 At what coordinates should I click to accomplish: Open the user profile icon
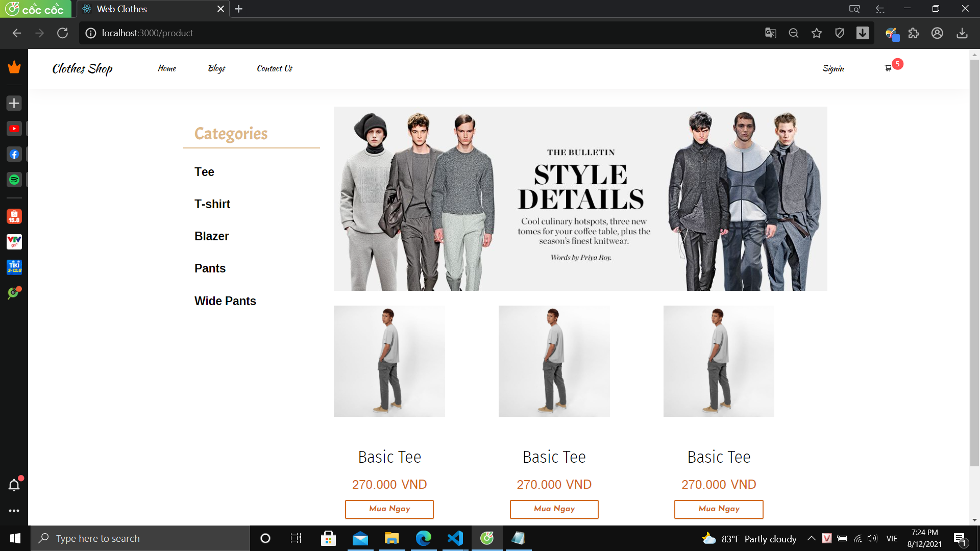click(937, 33)
